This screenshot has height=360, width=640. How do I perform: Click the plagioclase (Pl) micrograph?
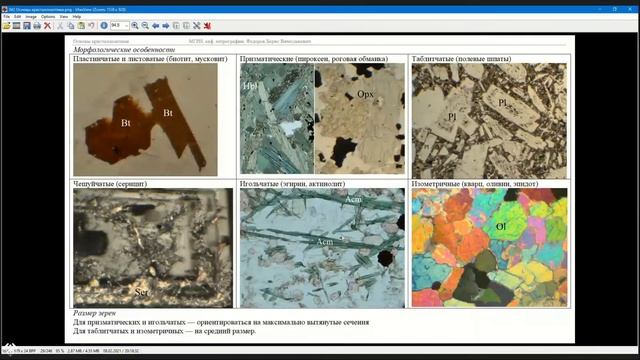pyautogui.click(x=489, y=120)
